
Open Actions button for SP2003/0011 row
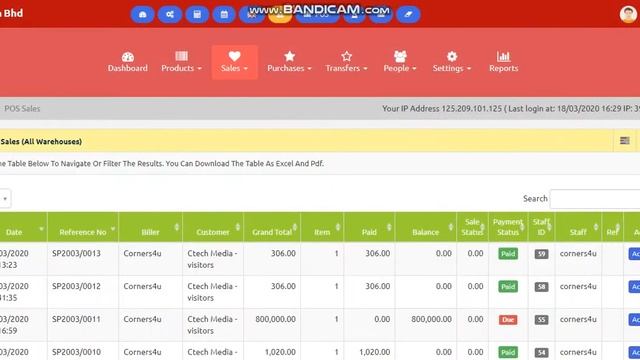click(634, 320)
